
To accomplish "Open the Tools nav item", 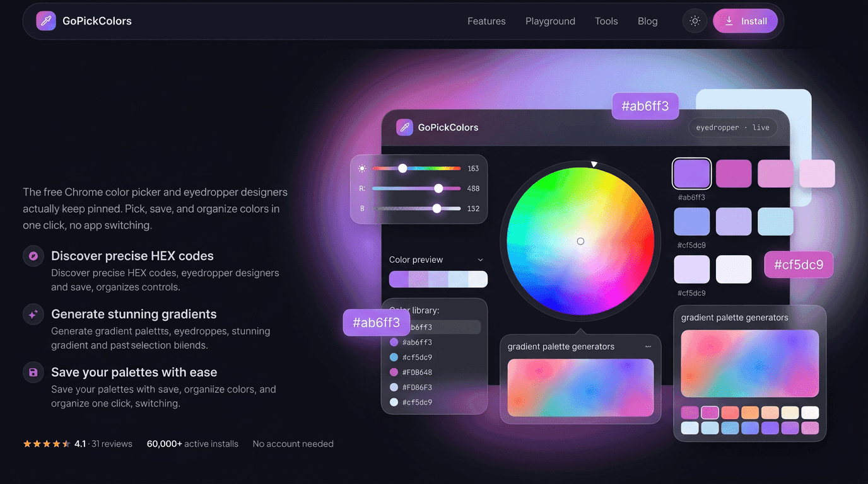I will click(606, 21).
